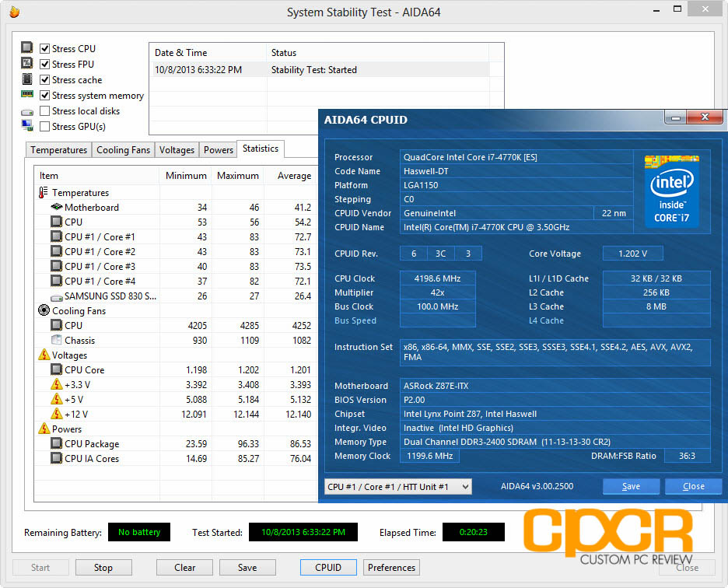
Task: Click the +3.3 V voltage icon
Action: pyautogui.click(x=56, y=384)
